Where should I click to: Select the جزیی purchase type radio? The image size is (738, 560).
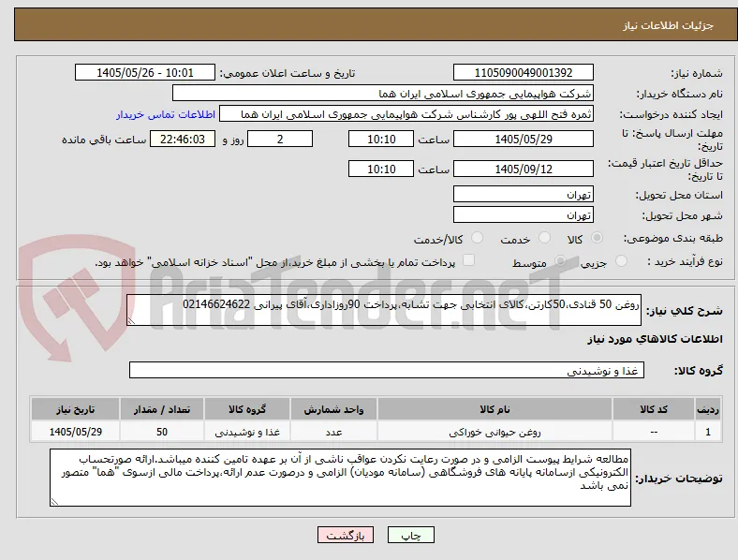621,261
